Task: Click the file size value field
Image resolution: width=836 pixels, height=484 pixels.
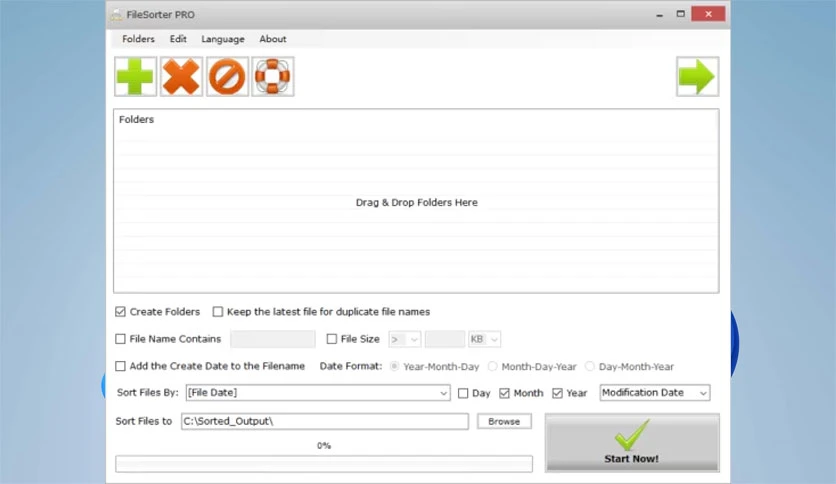Action: click(445, 339)
